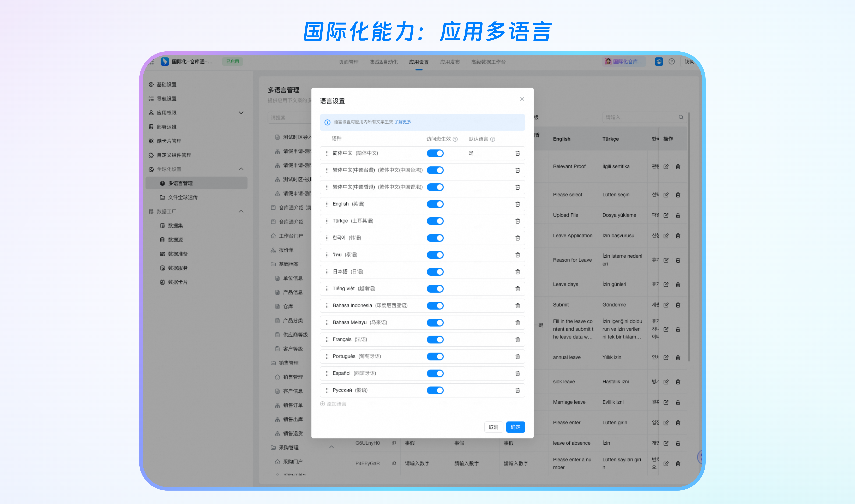
Task: Click the help icon next to 访问态生效
Action: point(455,139)
